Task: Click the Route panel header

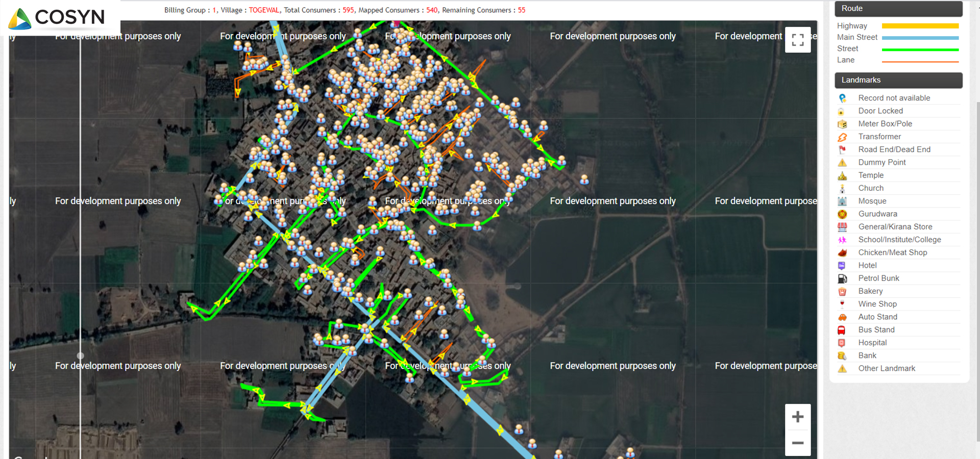Action: [x=899, y=9]
